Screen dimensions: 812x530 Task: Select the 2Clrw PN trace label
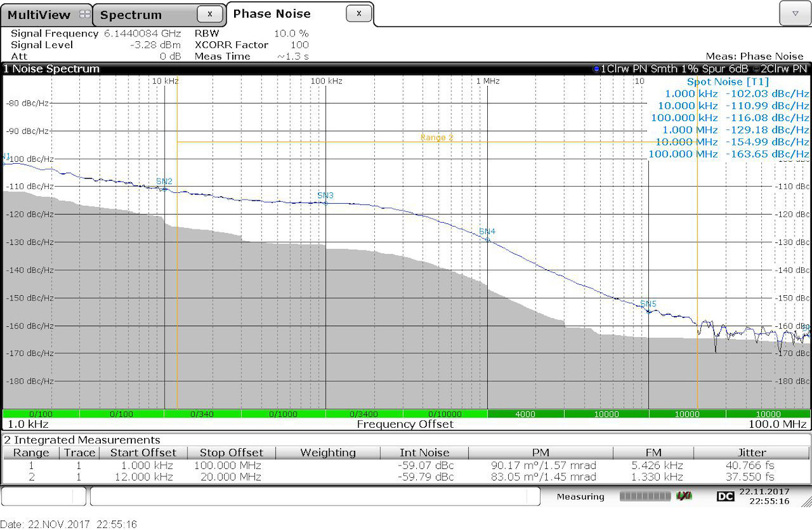784,69
